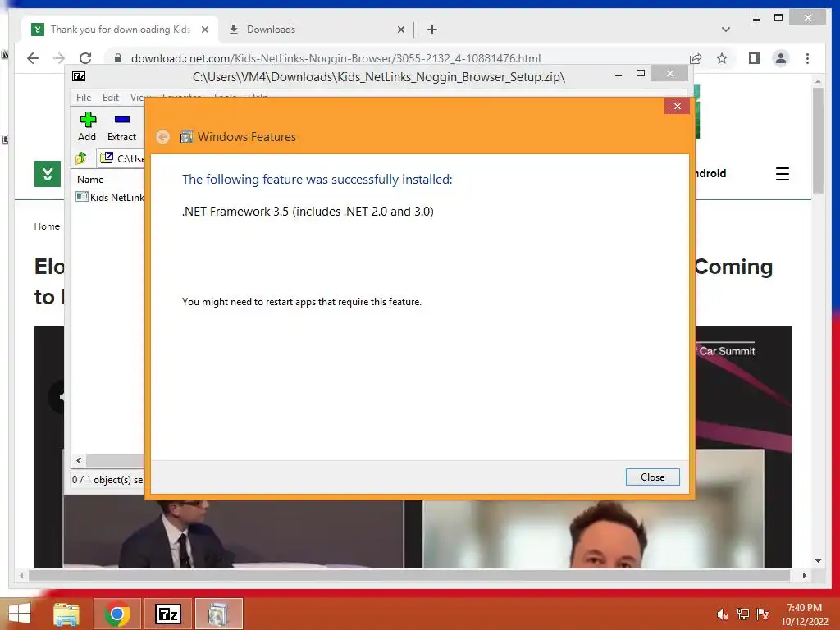840x630 pixels.
Task: Open the File menu in 7-Zip
Action: [84, 98]
